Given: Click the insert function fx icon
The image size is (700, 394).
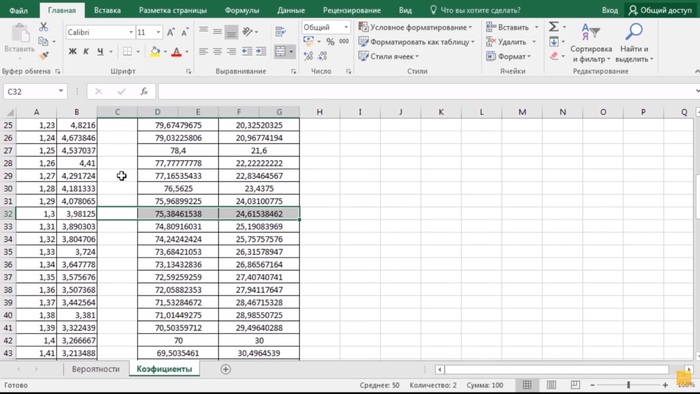Looking at the screenshot, I should tap(144, 91).
